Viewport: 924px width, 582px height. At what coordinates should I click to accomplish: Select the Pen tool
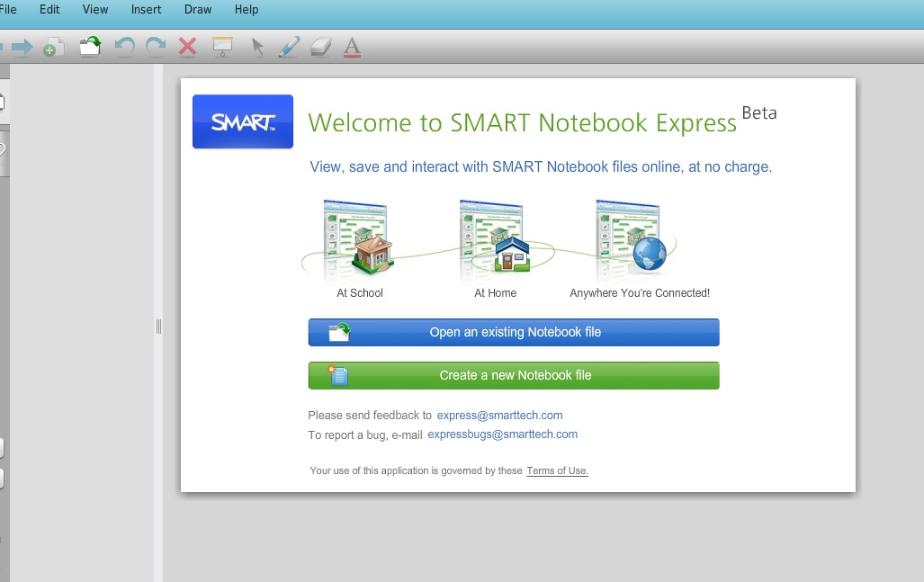pyautogui.click(x=289, y=47)
